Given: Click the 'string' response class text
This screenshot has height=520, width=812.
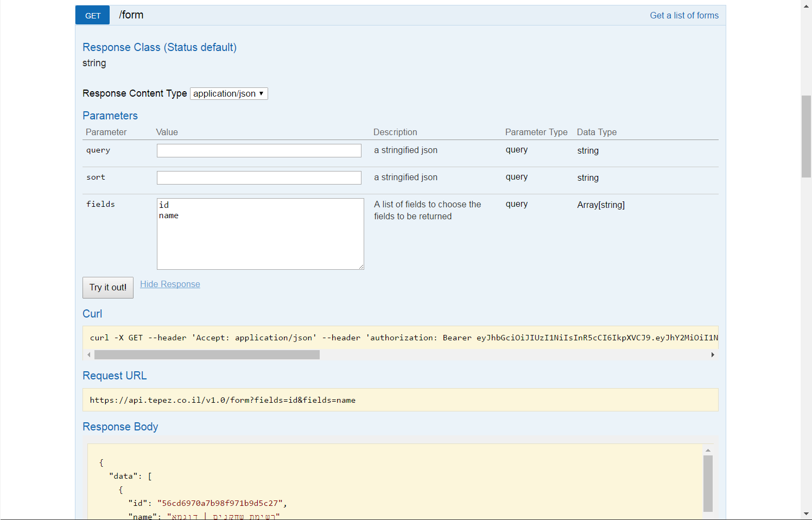Looking at the screenshot, I should point(94,63).
